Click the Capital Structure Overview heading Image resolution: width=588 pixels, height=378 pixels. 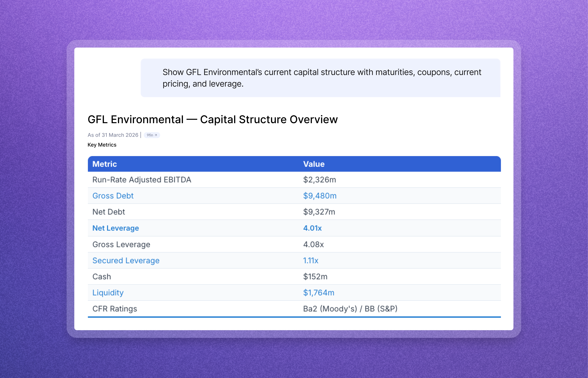pyautogui.click(x=212, y=120)
